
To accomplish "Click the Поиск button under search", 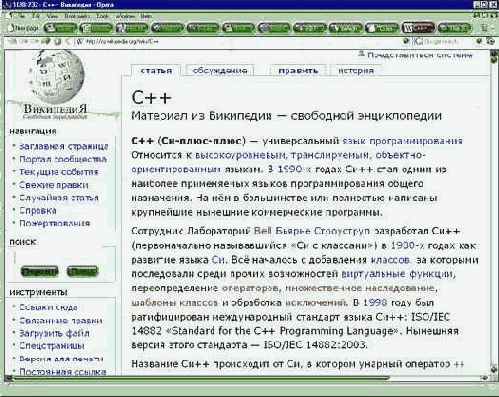I will 82,271.
